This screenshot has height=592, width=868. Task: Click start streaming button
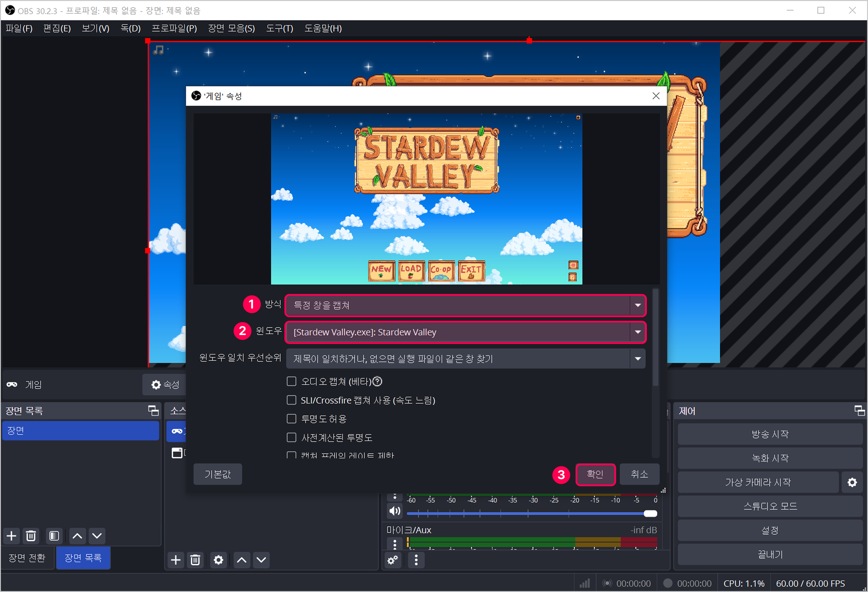point(770,434)
